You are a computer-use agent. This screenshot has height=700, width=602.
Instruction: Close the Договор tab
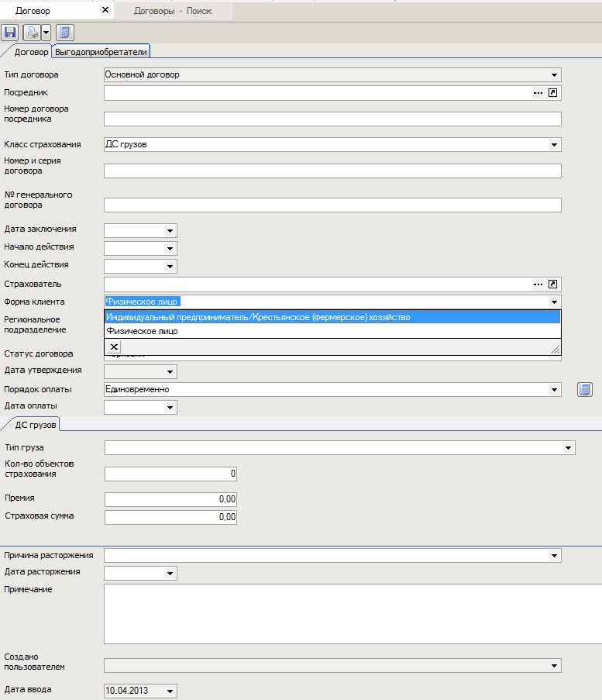point(105,11)
